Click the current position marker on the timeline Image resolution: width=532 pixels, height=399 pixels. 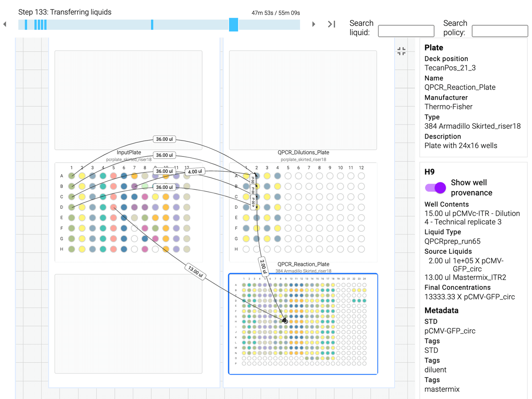click(234, 24)
